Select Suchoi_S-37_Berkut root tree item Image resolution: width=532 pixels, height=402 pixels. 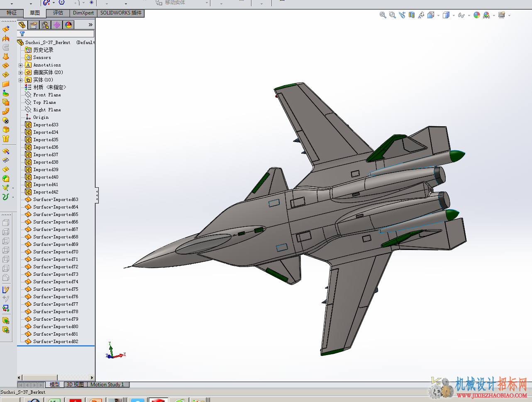[48, 42]
